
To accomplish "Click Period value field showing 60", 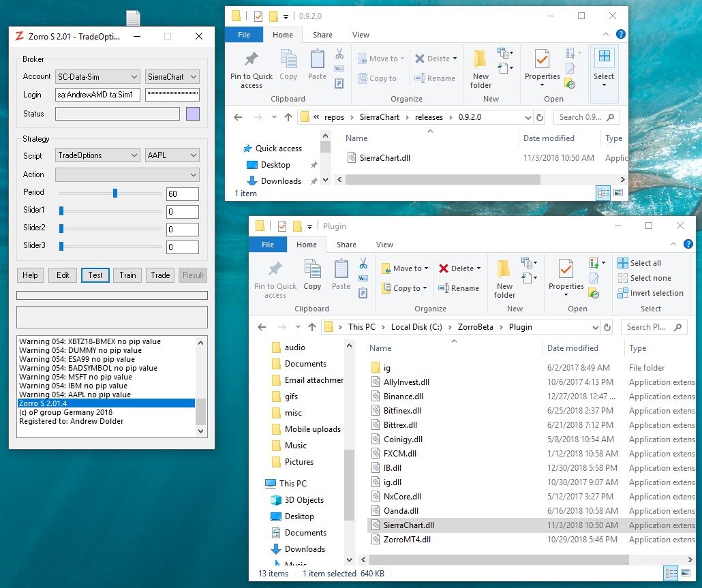I will tap(182, 194).
